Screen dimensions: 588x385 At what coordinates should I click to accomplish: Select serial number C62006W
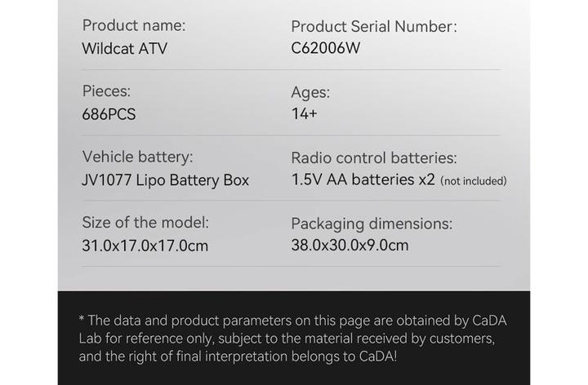(x=325, y=48)
